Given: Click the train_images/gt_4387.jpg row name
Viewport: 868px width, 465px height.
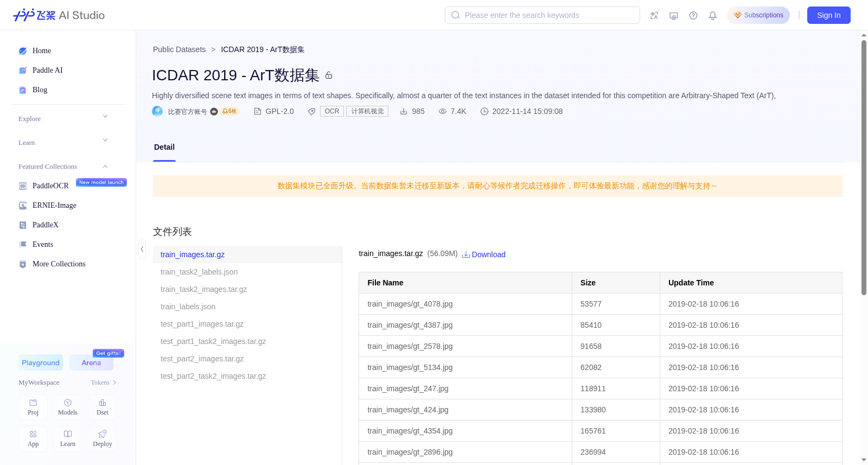Looking at the screenshot, I should click(410, 325).
